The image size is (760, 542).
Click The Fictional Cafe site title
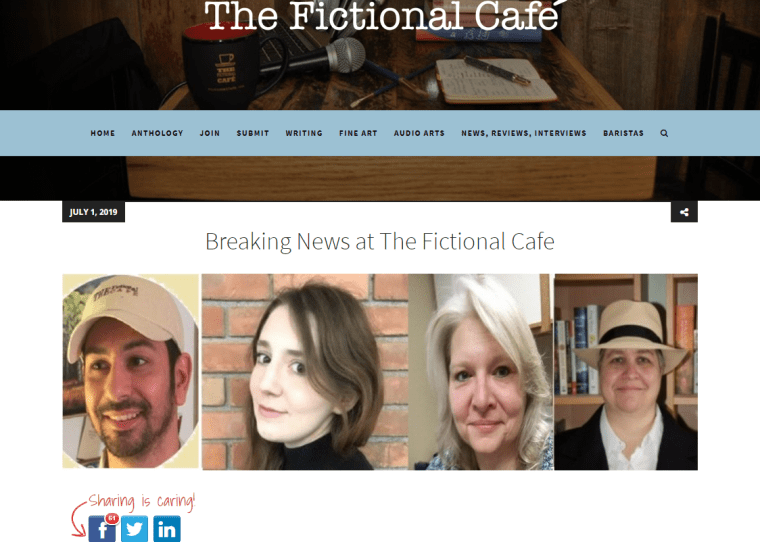(382, 16)
